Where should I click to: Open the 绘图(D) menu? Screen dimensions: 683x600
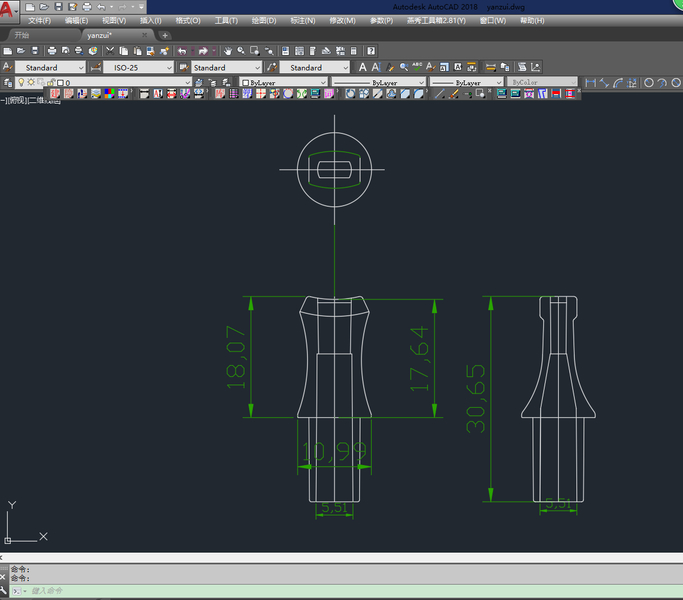[x=264, y=20]
